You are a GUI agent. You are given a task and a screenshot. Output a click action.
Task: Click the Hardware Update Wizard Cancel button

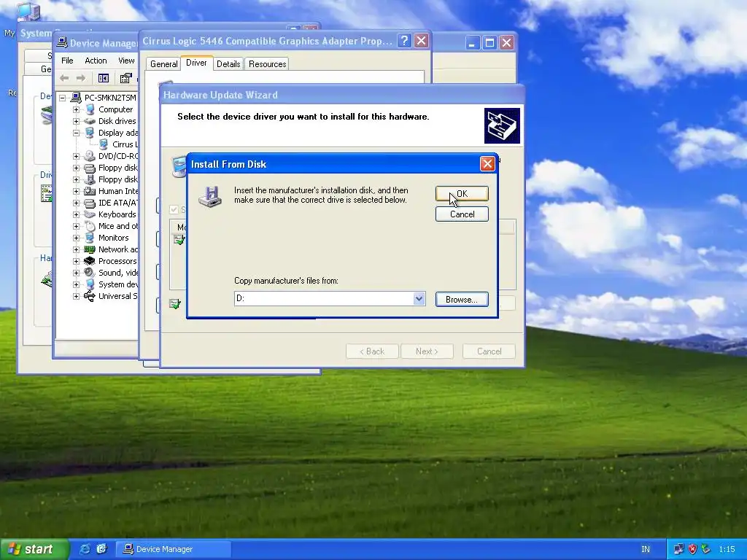489,351
